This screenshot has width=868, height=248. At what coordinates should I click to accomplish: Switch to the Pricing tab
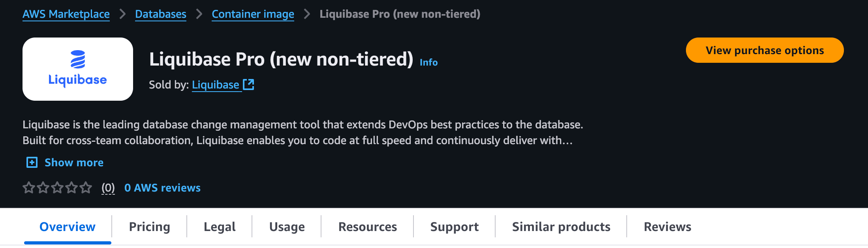click(x=149, y=227)
